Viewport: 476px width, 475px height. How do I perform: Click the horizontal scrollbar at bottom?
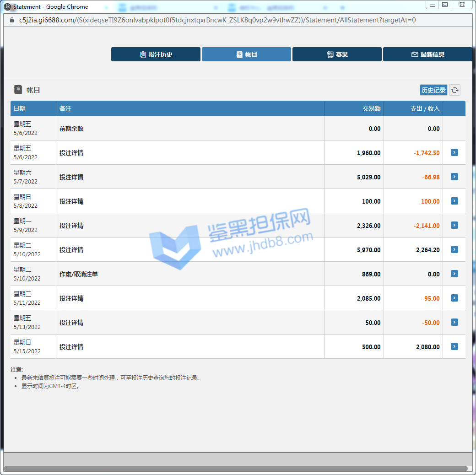236,469
